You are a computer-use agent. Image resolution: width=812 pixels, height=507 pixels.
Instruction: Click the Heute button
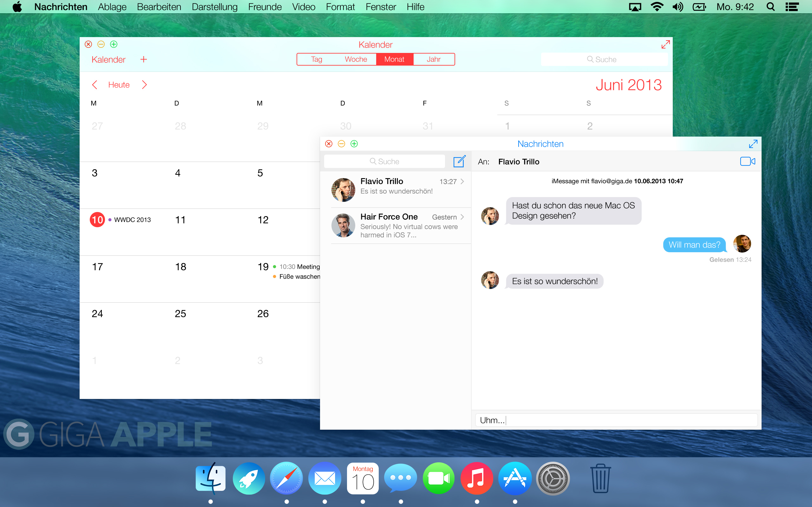(x=119, y=85)
